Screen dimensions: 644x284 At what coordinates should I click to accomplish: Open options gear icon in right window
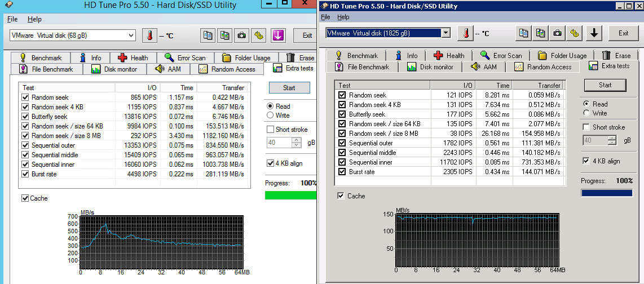[574, 33]
